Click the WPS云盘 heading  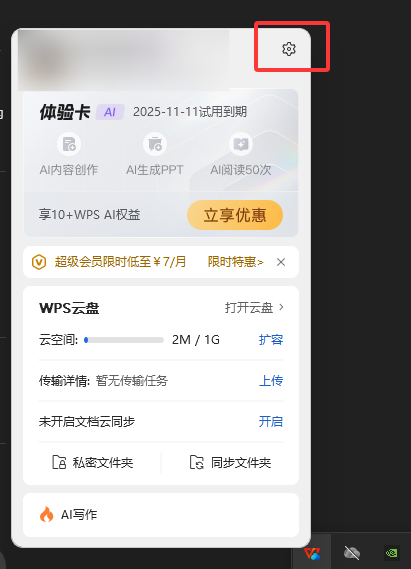coord(69,308)
